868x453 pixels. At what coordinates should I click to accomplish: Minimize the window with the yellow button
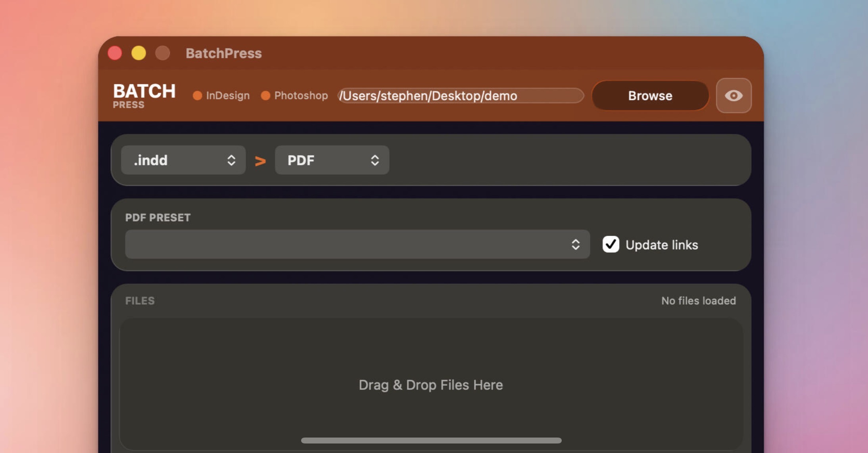click(x=139, y=53)
